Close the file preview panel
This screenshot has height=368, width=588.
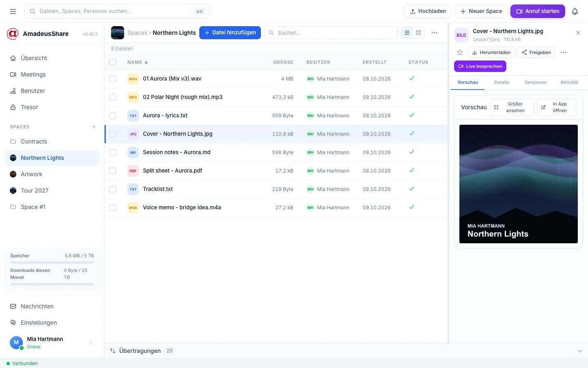[x=578, y=33]
